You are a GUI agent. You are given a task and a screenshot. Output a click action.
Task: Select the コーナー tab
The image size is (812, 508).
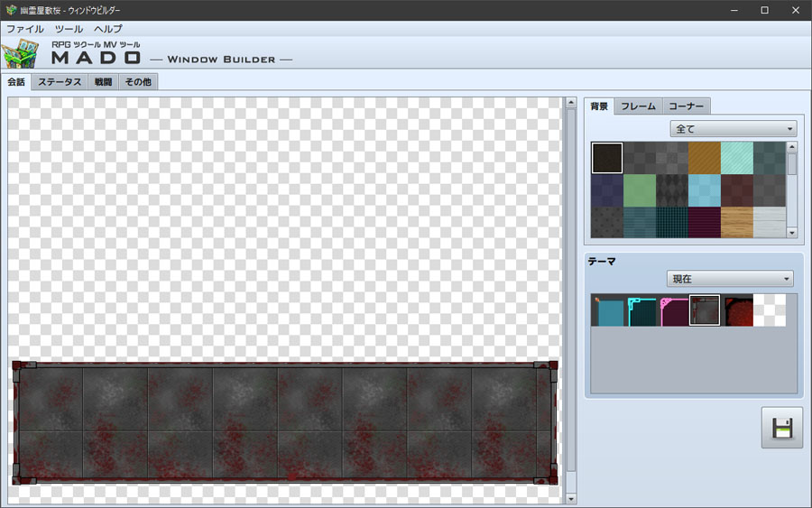[x=687, y=106]
